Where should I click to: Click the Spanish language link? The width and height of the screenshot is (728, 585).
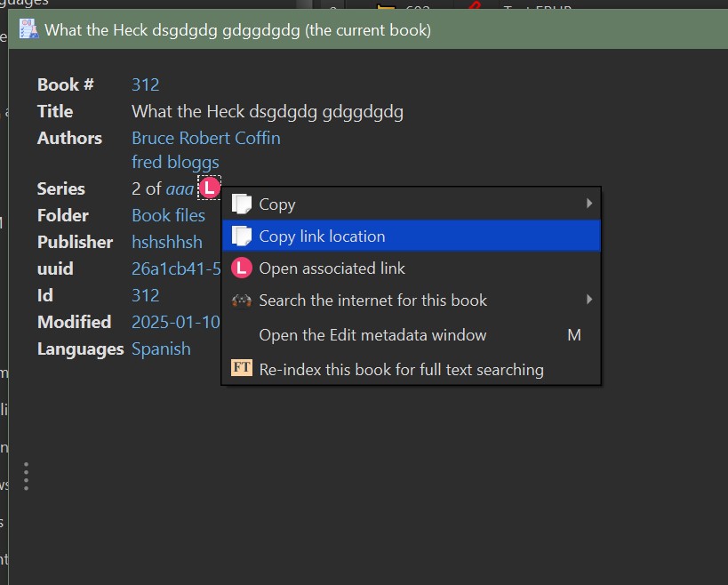pyautogui.click(x=161, y=349)
